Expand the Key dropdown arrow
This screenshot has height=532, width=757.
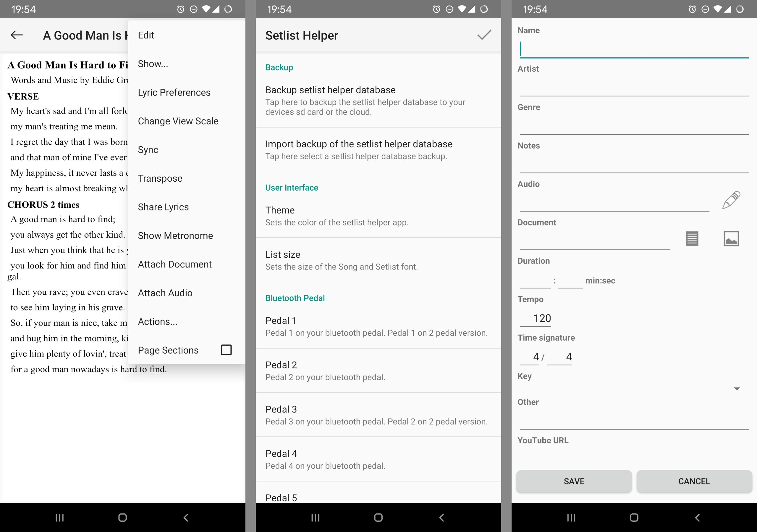coord(737,389)
